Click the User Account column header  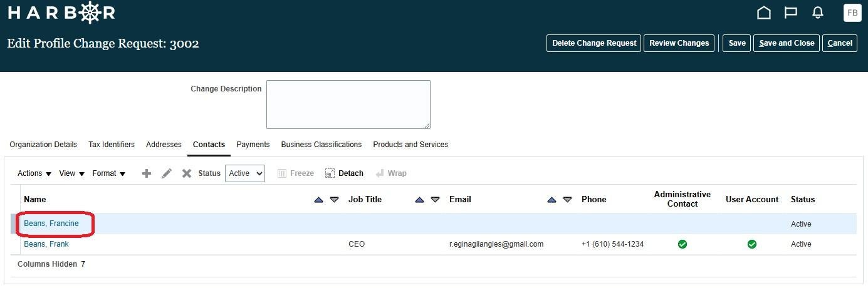pyautogui.click(x=752, y=200)
